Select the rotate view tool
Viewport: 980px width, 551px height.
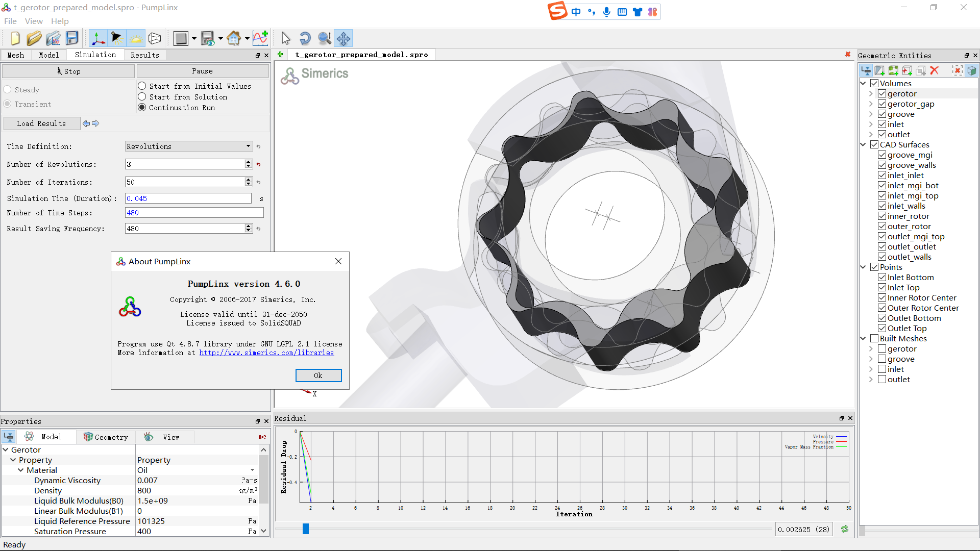pos(305,38)
